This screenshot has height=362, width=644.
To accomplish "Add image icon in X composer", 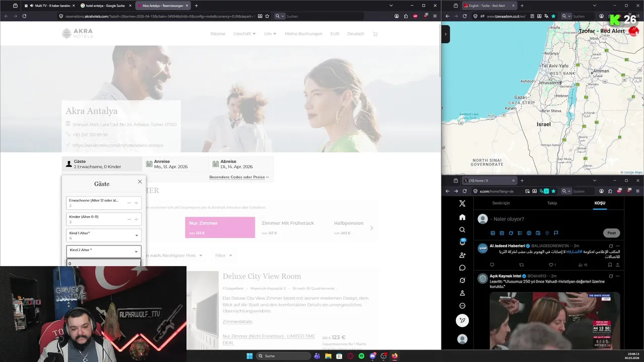I will [x=493, y=233].
